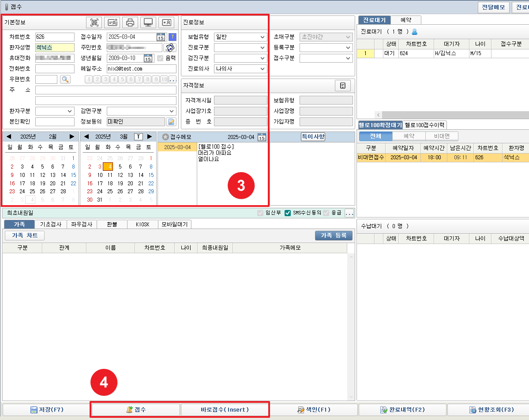Switch to the 기초검사 tab
529x420 pixels.
(50, 224)
